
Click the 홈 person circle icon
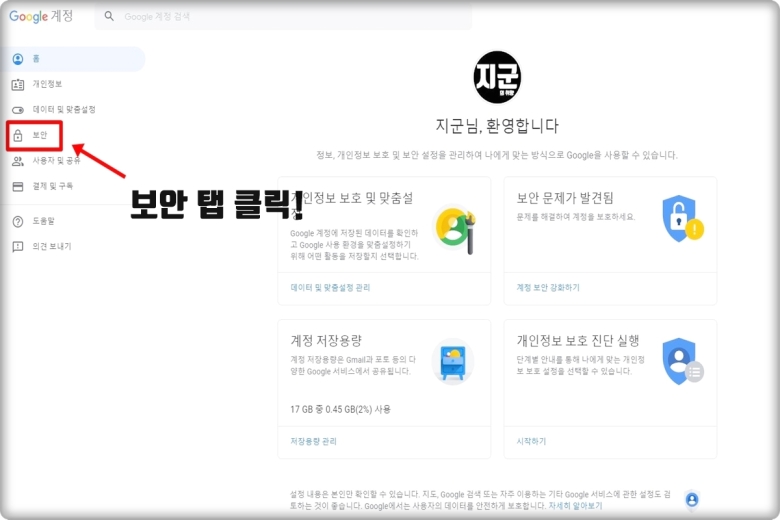tap(18, 59)
